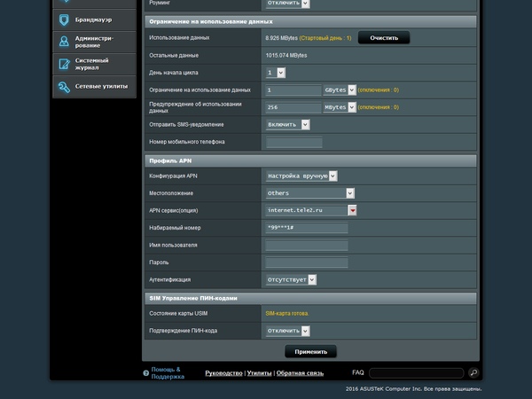This screenshot has width=532, height=399.
Task: Click the Состояние карты USIM label
Action: pyautogui.click(x=178, y=314)
